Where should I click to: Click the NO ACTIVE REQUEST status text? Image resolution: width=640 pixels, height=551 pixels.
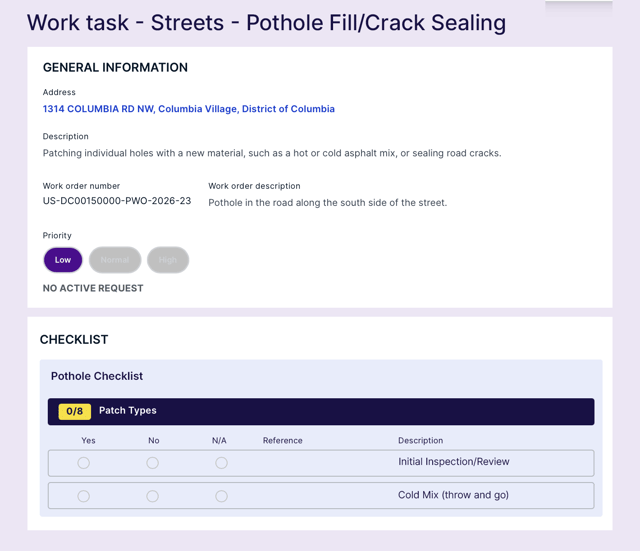(x=93, y=288)
